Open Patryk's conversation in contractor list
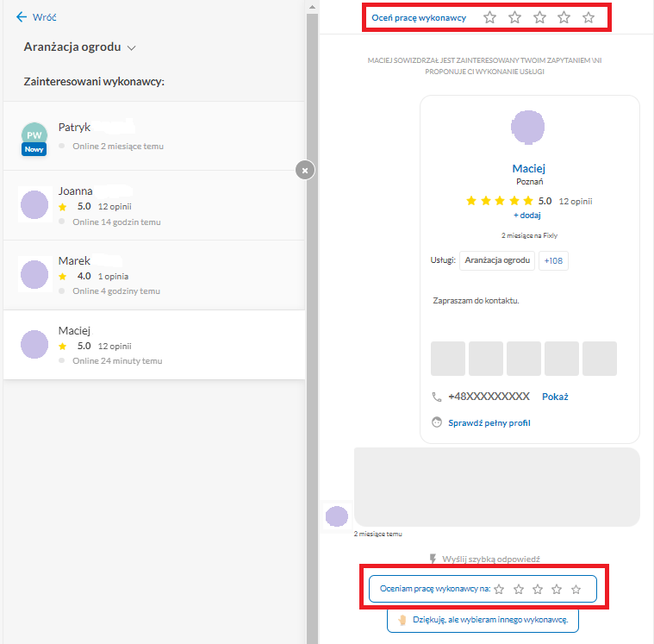 [154, 136]
